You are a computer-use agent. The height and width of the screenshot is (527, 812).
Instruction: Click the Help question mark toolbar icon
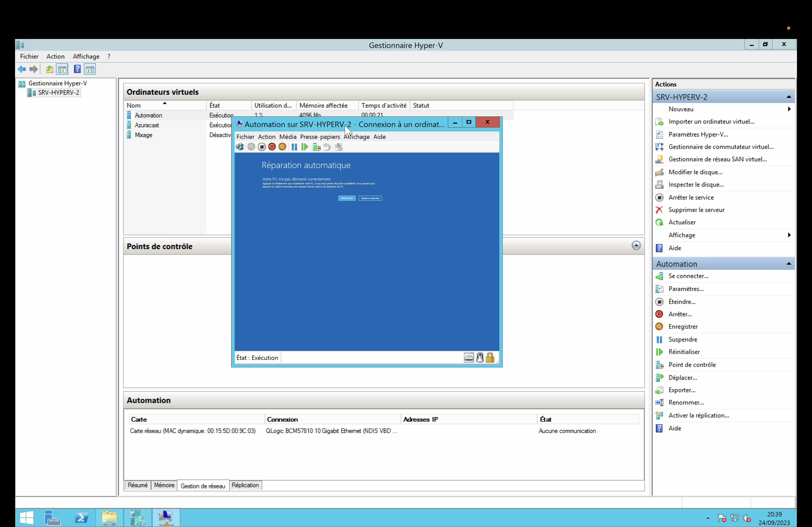pyautogui.click(x=77, y=69)
